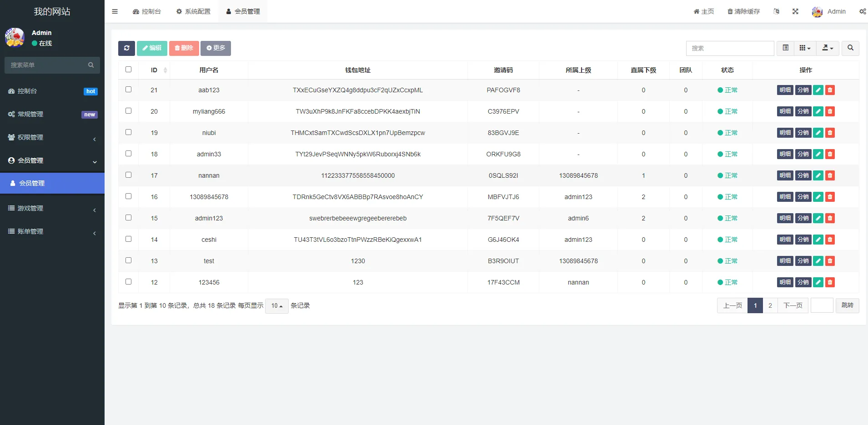Switch to the 系统配置 tab
The width and height of the screenshot is (868, 425).
[193, 11]
